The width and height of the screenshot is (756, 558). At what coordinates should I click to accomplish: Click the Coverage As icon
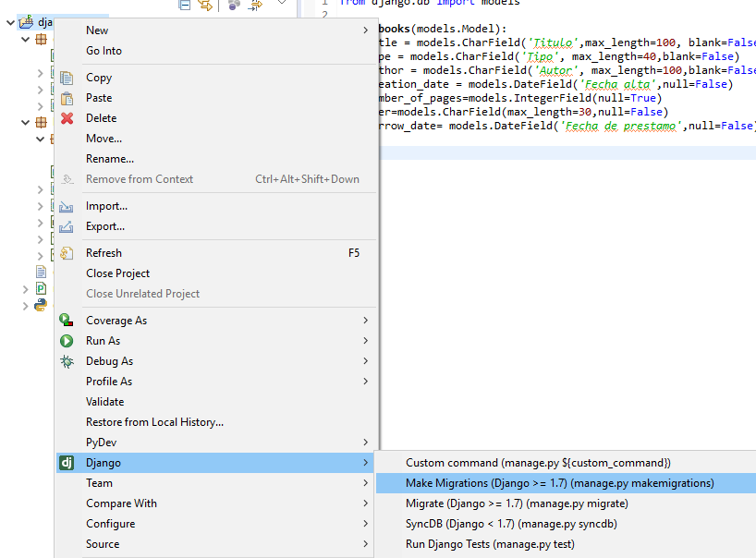click(66, 320)
